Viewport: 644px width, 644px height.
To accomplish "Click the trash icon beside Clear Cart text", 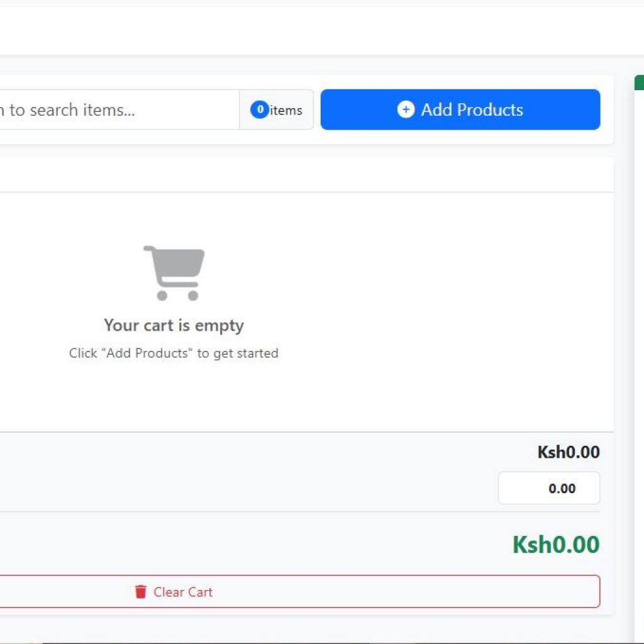I will [141, 592].
